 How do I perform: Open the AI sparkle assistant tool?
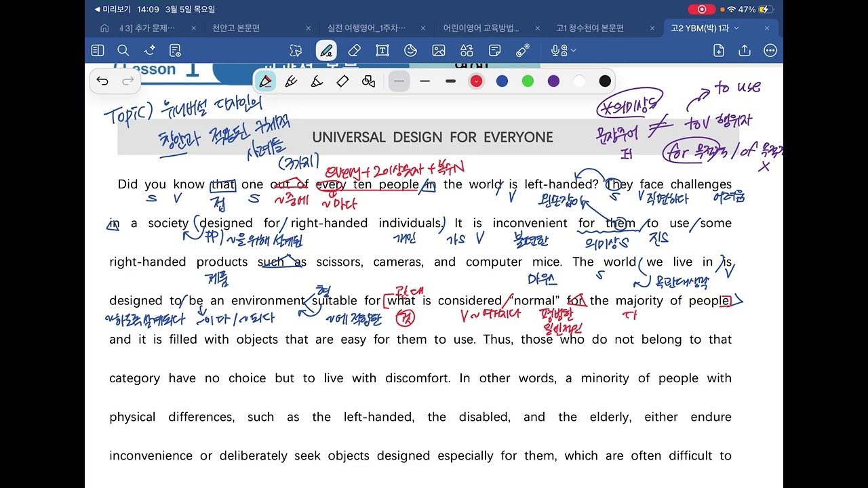tap(150, 50)
